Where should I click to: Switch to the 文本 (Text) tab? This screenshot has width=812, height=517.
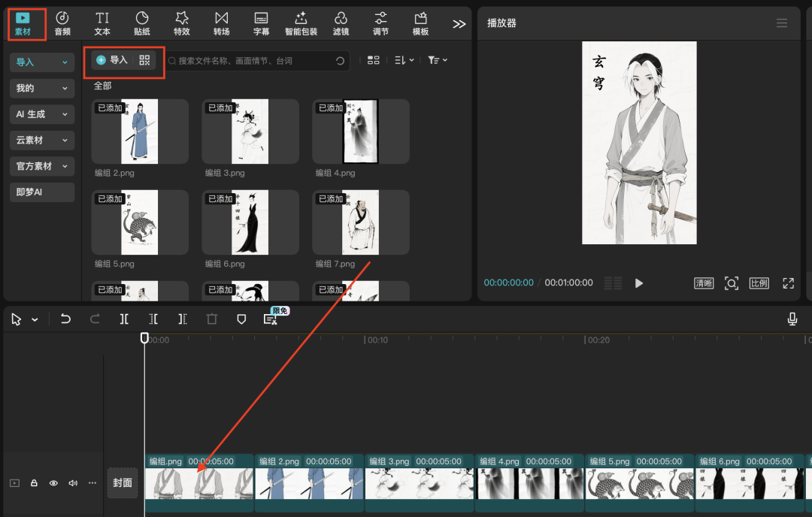coord(102,23)
